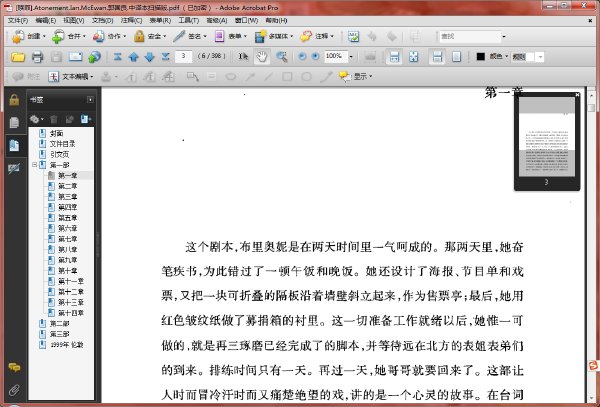
Task: Open the Bookmarks panel icon in sidebar
Action: point(15,145)
